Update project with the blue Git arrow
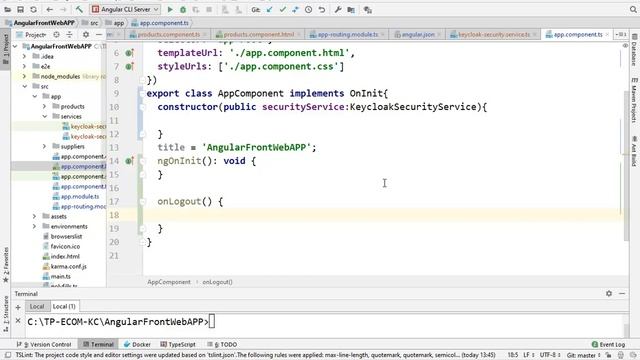 (x=269, y=9)
